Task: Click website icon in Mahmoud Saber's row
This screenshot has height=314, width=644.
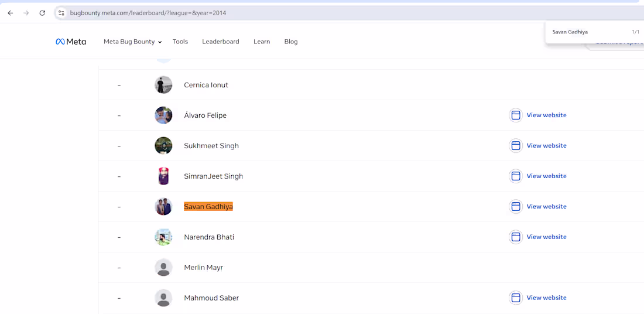Action: (x=515, y=298)
